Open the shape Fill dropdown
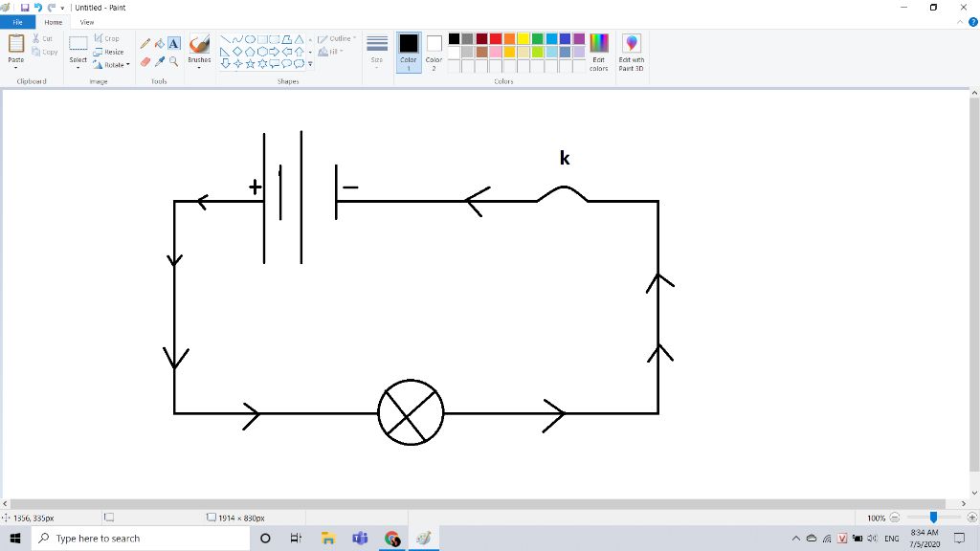Viewport: 980px width, 551px height. coord(330,52)
